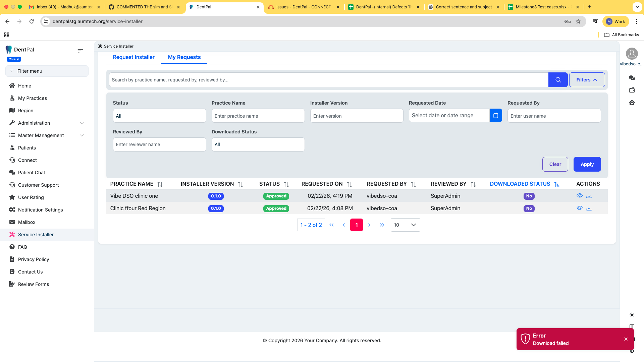This screenshot has width=644, height=362.
Task: View details of Clinic ffour Red Region request
Action: (579, 208)
